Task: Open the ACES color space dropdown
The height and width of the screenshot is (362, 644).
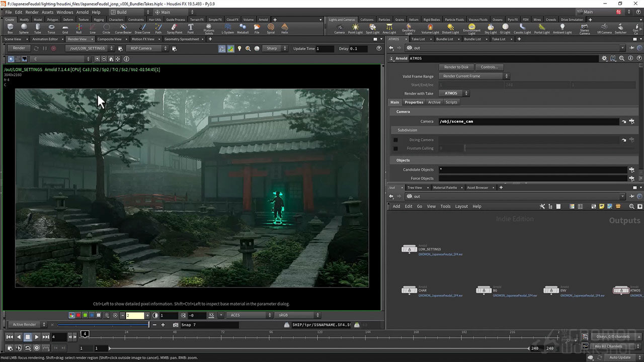Action: pos(250,315)
